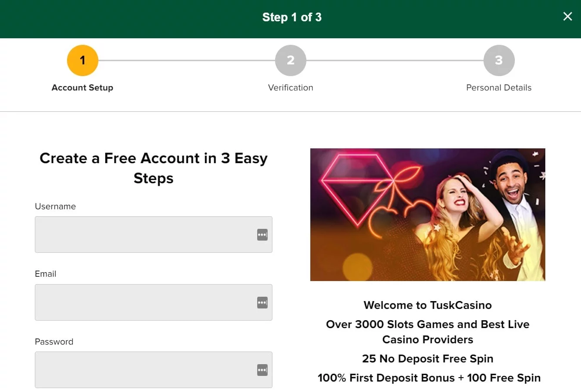This screenshot has height=392, width=581.
Task: Focus the Username input field
Action: pyautogui.click(x=144, y=235)
